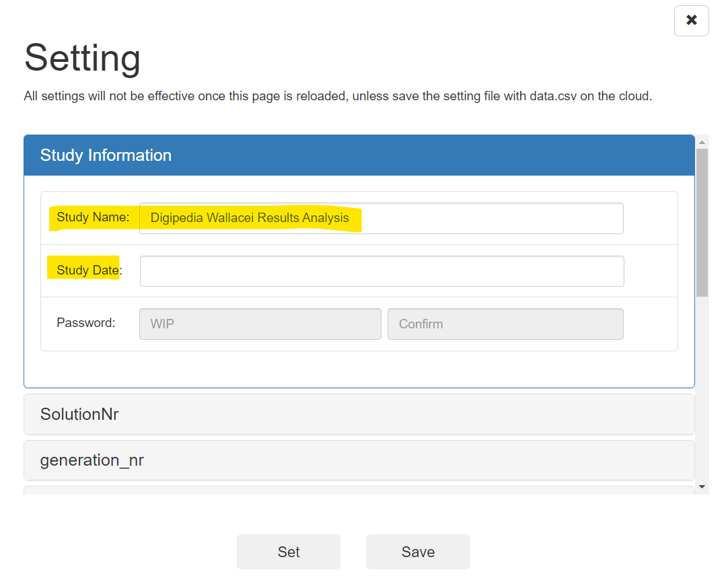Click the settings panel scrollbar thumb
The height and width of the screenshot is (580, 728).
[x=702, y=222]
